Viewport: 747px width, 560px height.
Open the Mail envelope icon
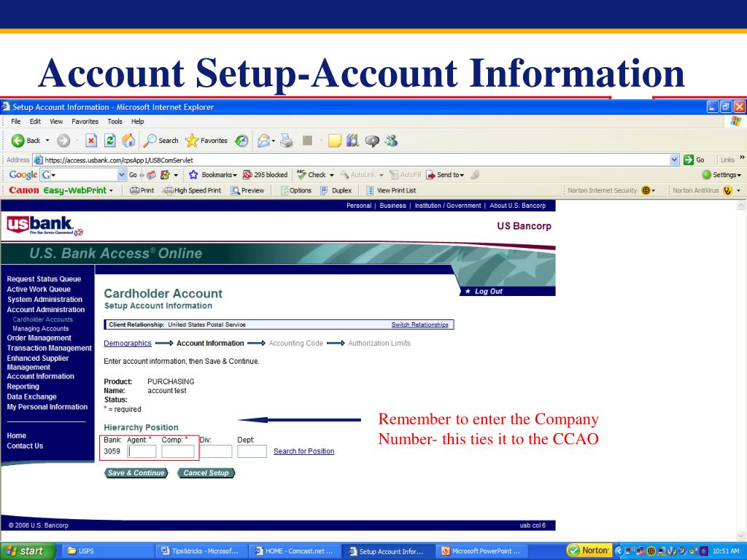pos(263,141)
